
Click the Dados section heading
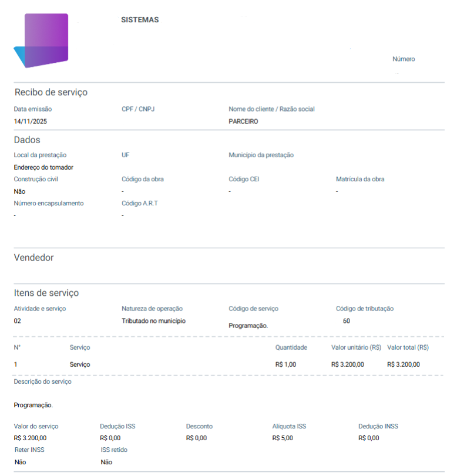tap(27, 140)
